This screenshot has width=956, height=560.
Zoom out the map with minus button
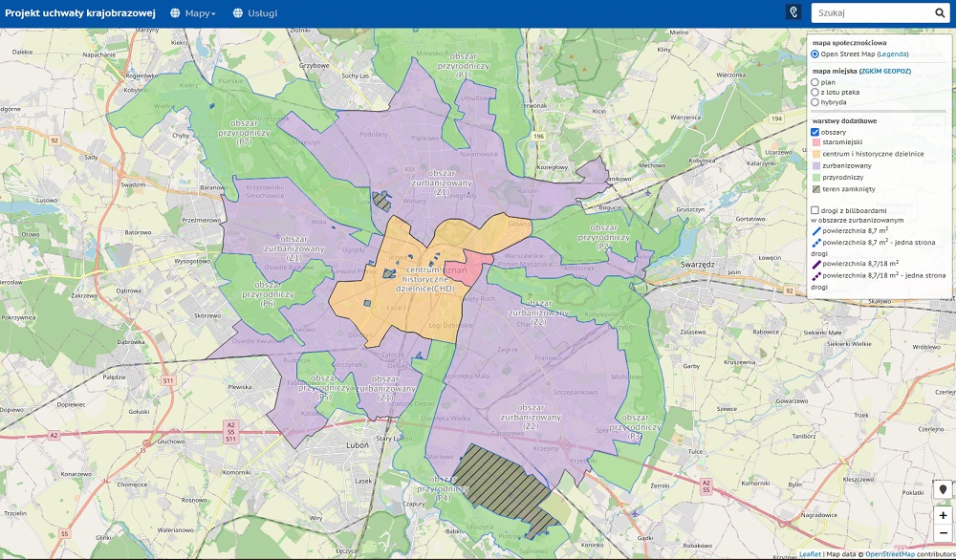[x=943, y=532]
